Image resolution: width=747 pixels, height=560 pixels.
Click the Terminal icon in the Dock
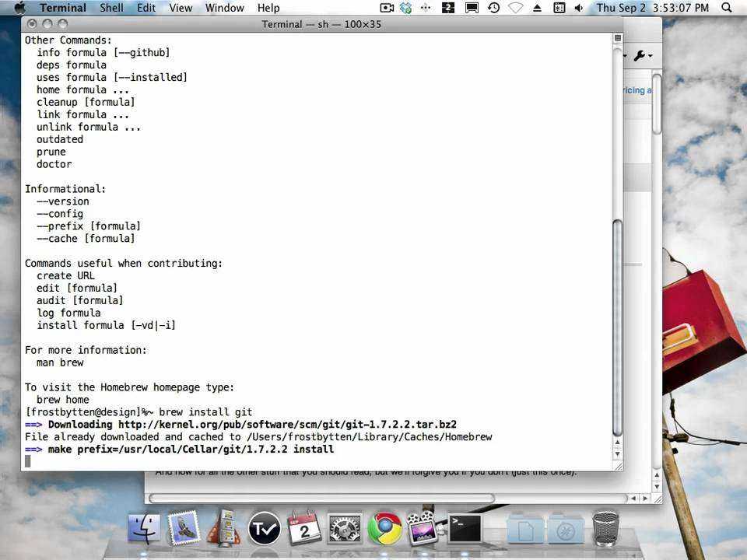click(x=465, y=529)
